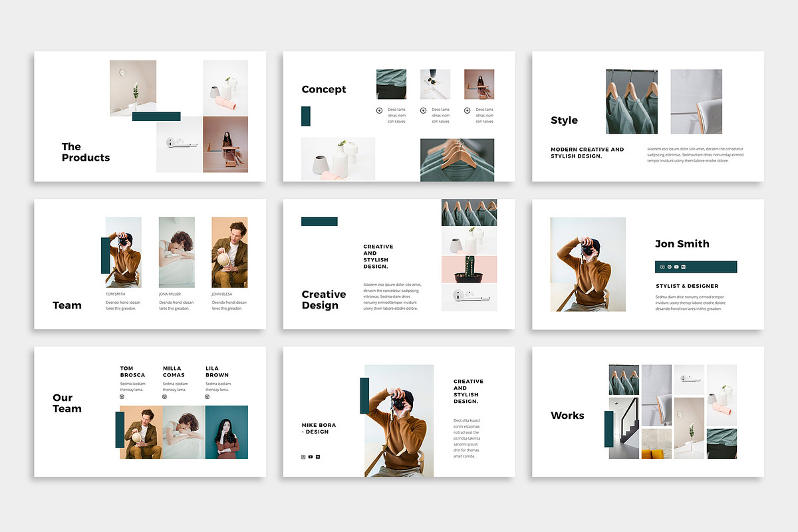
Task: Select the yellow sofa photo in Works slide
Action: (656, 444)
